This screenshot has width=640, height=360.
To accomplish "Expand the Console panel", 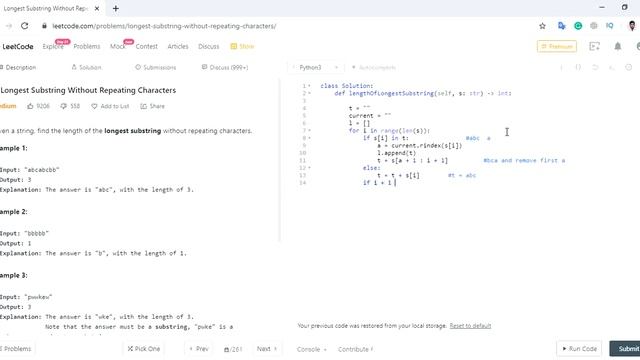I will (x=312, y=349).
